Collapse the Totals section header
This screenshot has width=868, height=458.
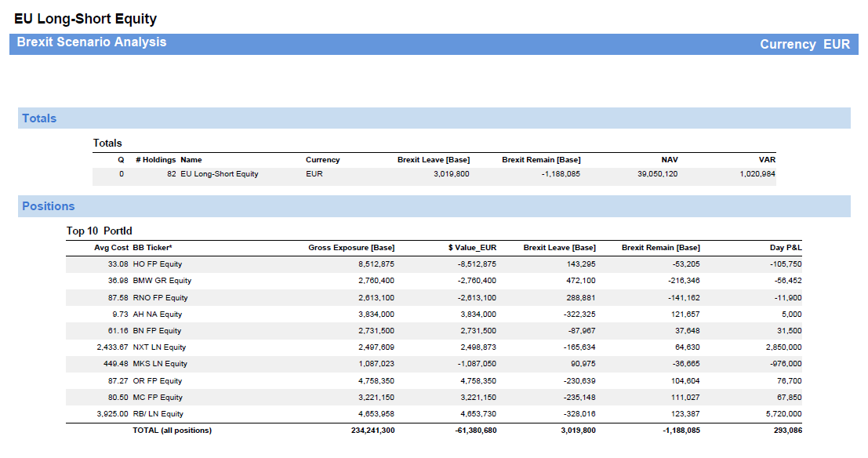pyautogui.click(x=39, y=118)
